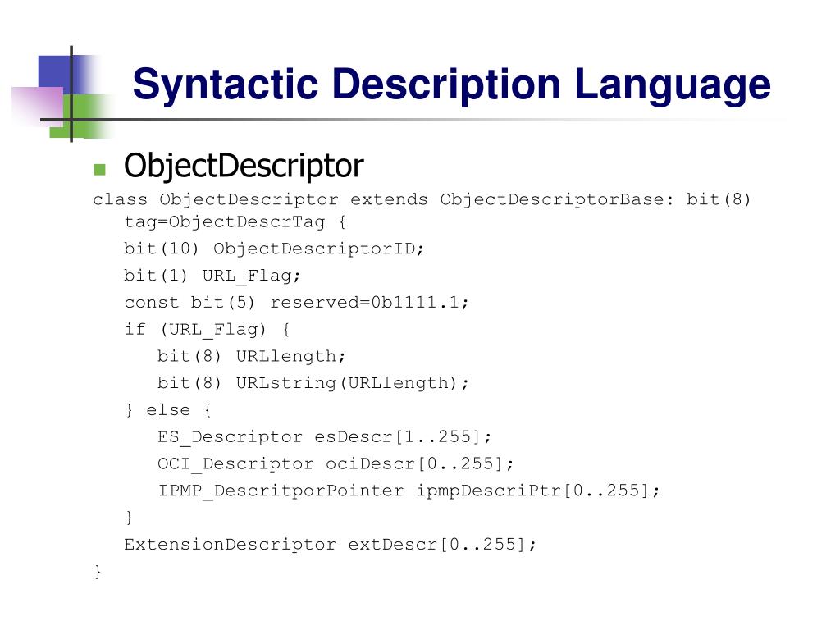Select the line 'ES_Descriptor esDescr[1..255];'
The width and height of the screenshot is (840, 630).
pyautogui.click(x=324, y=437)
